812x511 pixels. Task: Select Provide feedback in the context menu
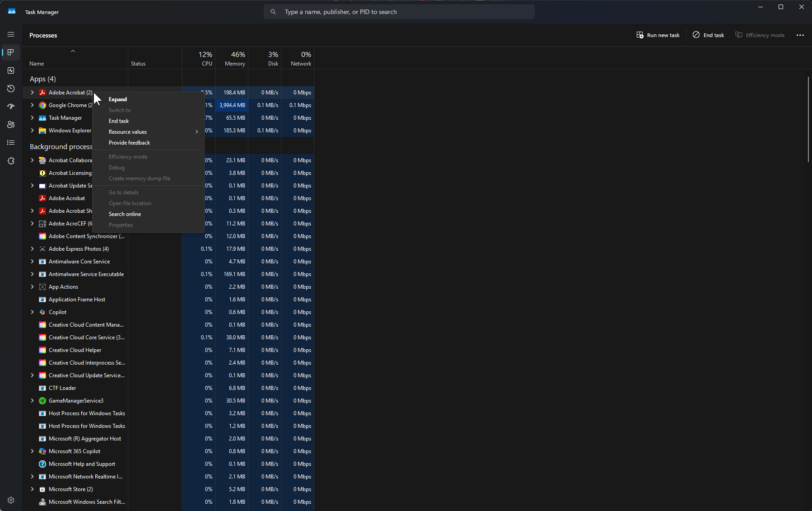point(148,143)
